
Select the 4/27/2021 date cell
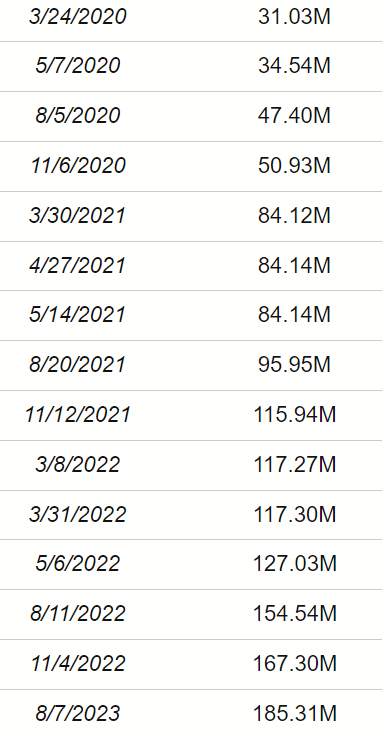click(x=78, y=265)
